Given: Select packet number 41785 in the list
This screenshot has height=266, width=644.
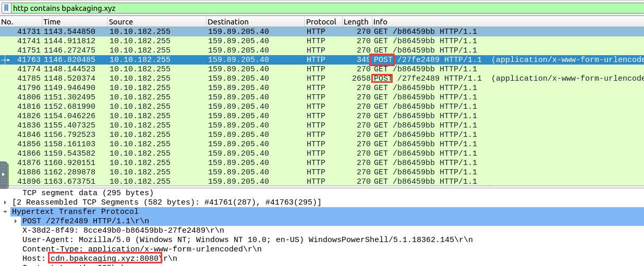Looking at the screenshot, I should [209, 79].
